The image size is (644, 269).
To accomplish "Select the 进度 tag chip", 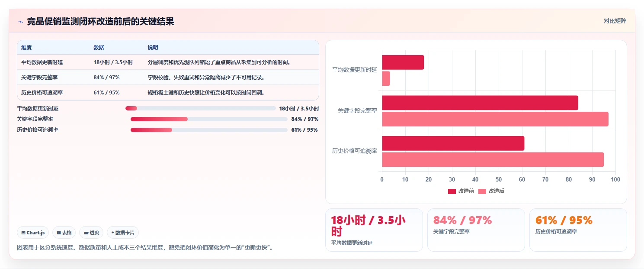I will point(91,233).
